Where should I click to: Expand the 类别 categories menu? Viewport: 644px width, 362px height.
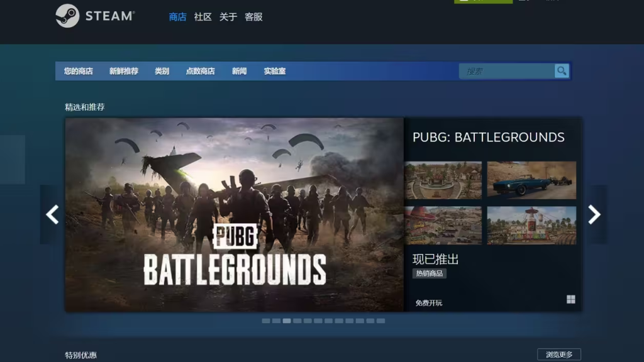[x=162, y=71]
